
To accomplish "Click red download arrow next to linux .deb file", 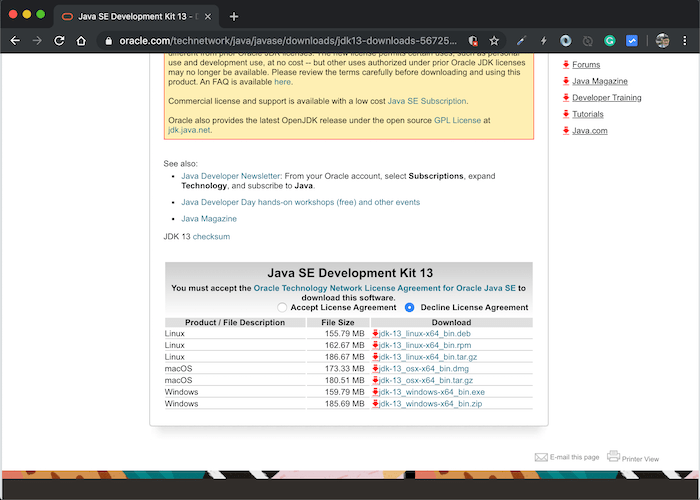I will 375,333.
